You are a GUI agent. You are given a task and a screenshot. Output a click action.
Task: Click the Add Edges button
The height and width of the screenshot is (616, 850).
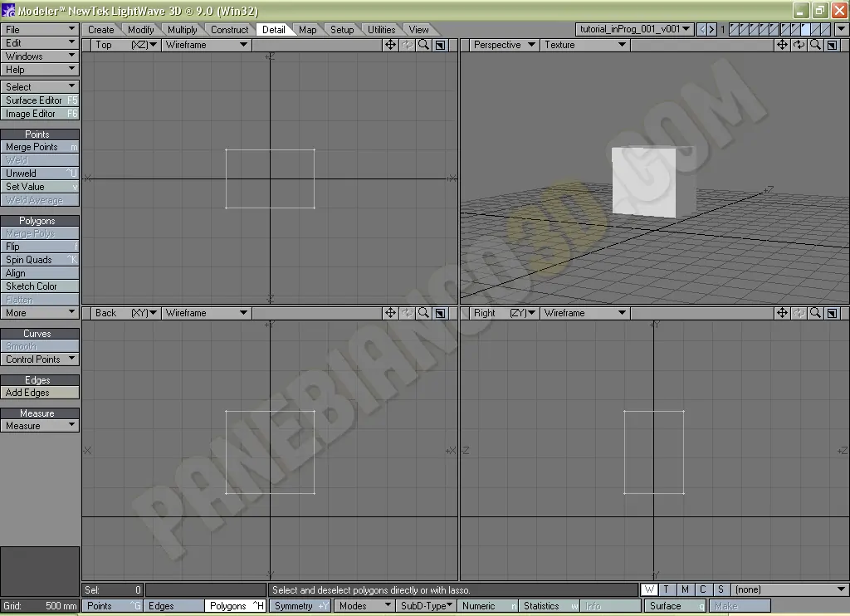(x=40, y=393)
